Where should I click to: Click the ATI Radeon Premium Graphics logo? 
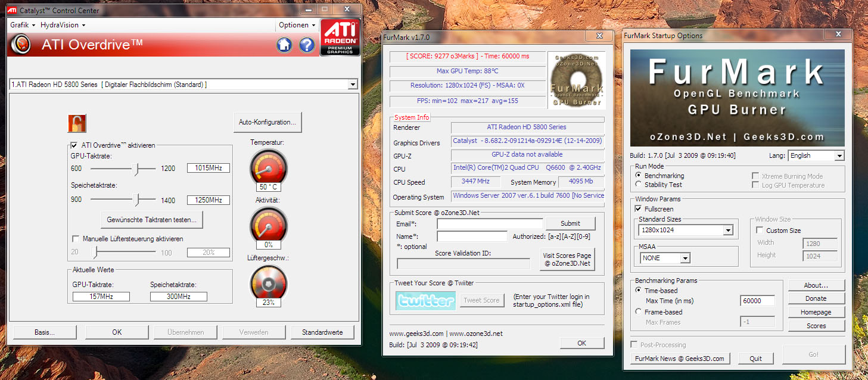(340, 38)
